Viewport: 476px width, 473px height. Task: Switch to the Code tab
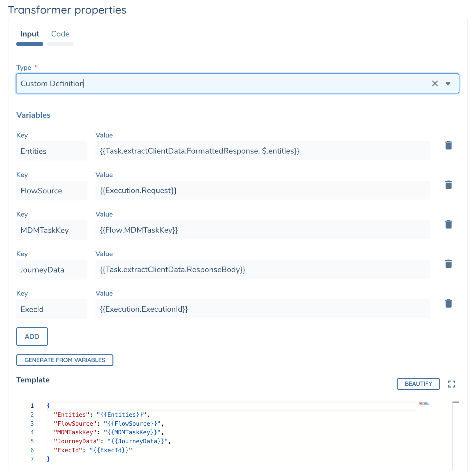(x=60, y=34)
